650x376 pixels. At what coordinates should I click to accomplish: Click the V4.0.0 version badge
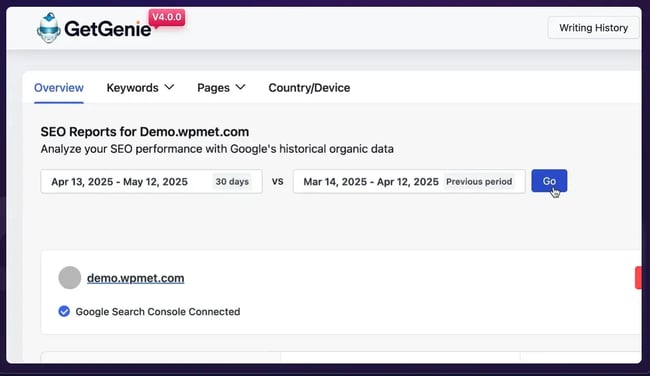(x=167, y=17)
